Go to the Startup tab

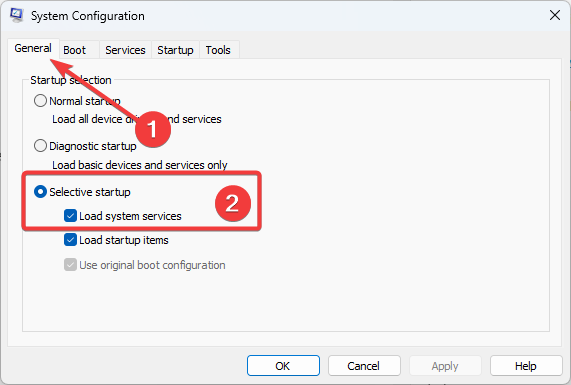click(x=175, y=50)
